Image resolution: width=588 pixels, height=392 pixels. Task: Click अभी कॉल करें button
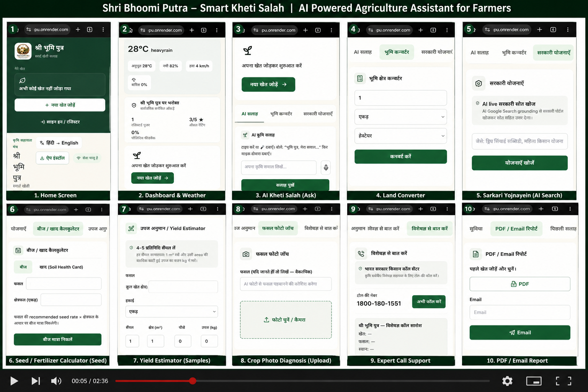pos(429,302)
